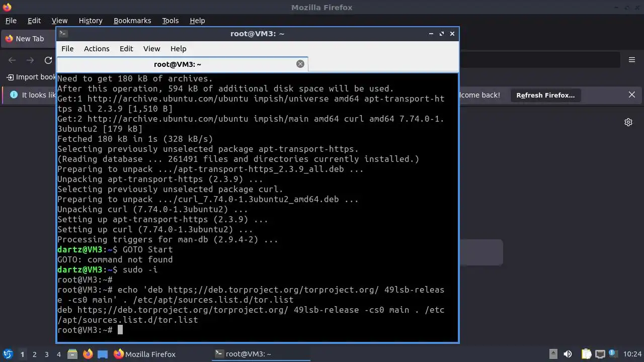Open the file manager from taskbar
Screen dimensions: 644x362
click(x=72, y=354)
